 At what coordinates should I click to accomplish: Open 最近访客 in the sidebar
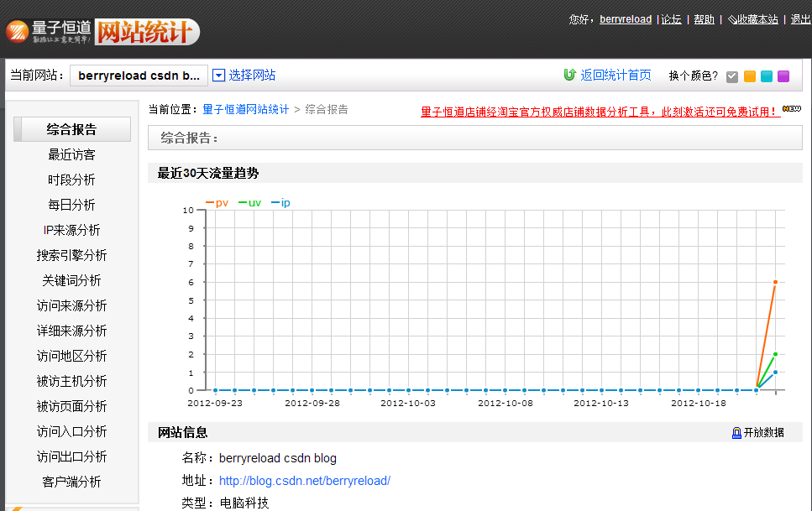pos(72,154)
